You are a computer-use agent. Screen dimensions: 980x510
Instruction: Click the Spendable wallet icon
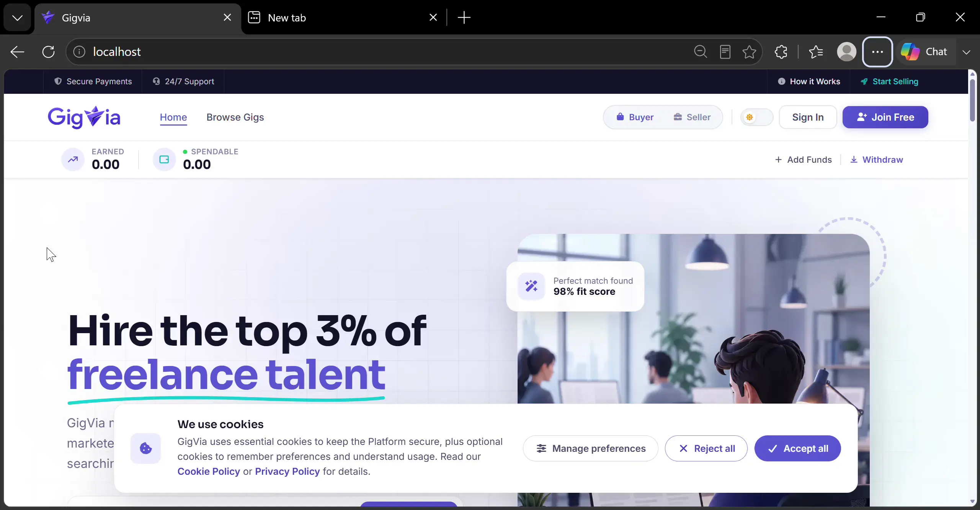(x=164, y=159)
